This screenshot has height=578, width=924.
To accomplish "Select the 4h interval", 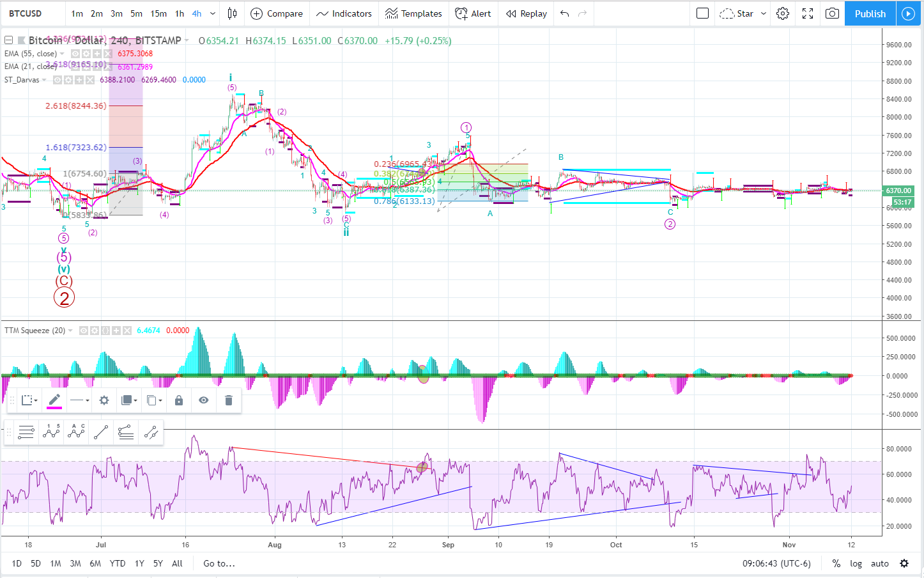I will coord(197,13).
